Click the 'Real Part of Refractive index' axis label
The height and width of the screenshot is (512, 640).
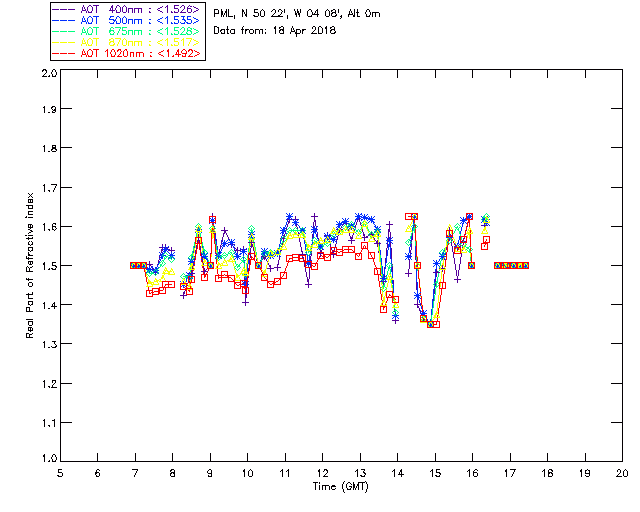click(30, 265)
